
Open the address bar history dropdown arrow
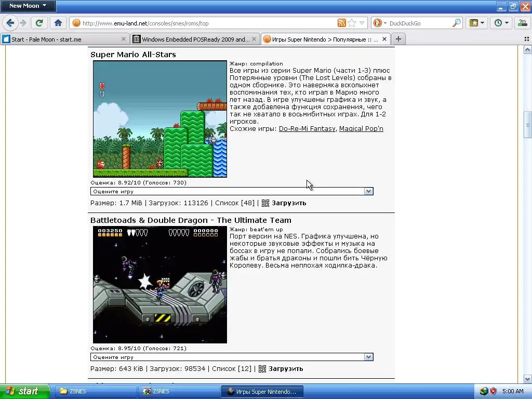(362, 23)
